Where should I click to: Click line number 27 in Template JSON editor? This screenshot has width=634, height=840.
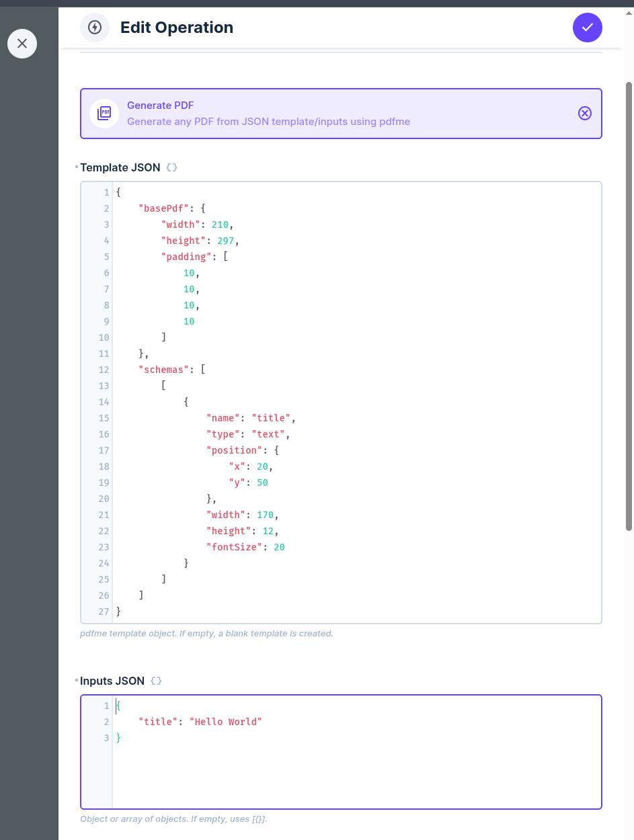[104, 612]
